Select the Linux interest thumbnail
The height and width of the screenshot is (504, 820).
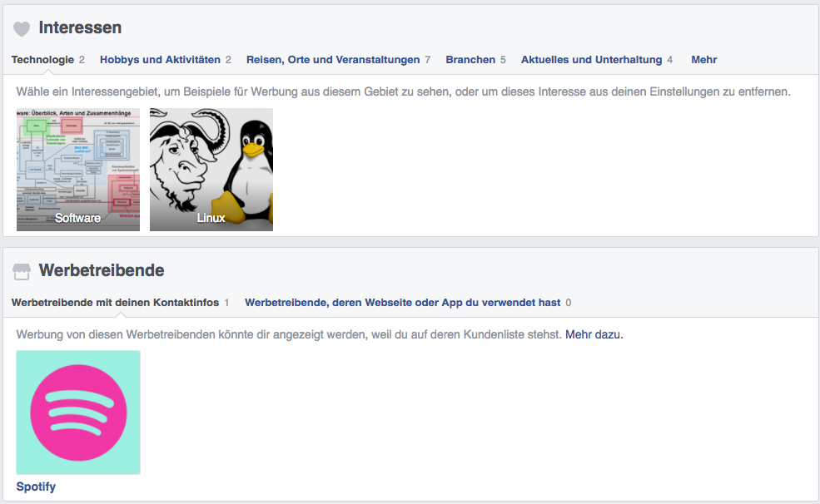[211, 170]
